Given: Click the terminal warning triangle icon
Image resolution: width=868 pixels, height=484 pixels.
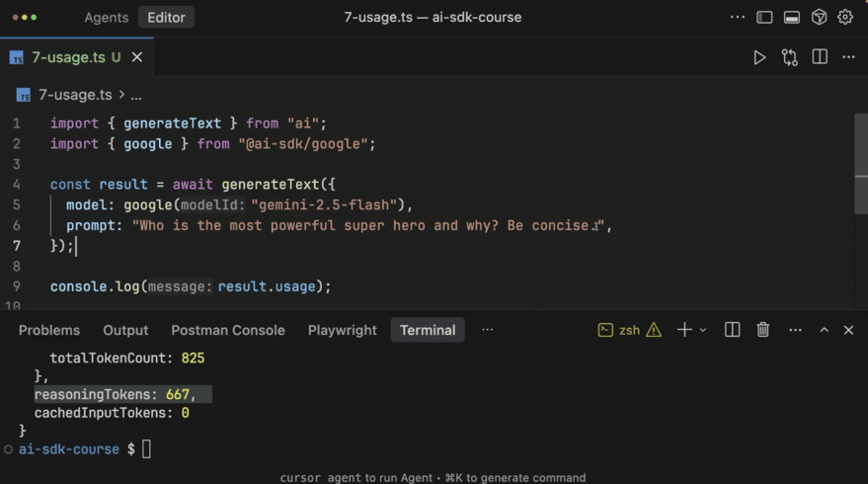Looking at the screenshot, I should point(654,330).
